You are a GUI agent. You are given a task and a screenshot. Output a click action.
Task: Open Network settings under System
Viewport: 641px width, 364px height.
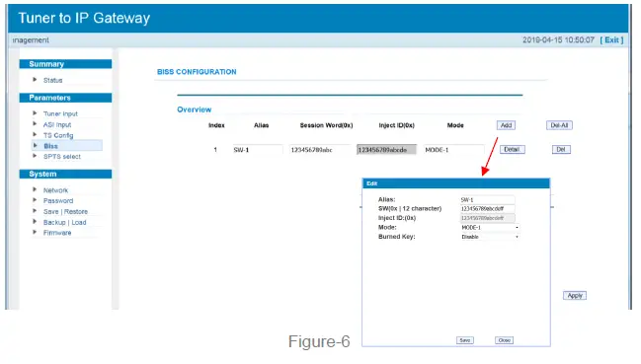pos(55,190)
